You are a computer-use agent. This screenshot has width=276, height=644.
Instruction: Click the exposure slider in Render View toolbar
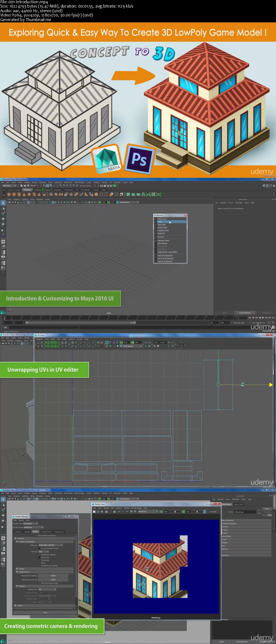coord(175,512)
